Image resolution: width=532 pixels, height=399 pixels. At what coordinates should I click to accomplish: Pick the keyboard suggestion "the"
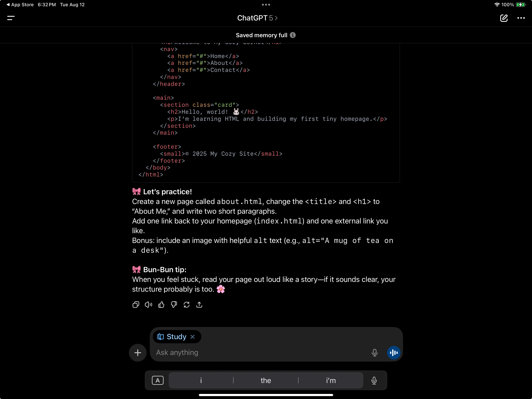tap(266, 380)
